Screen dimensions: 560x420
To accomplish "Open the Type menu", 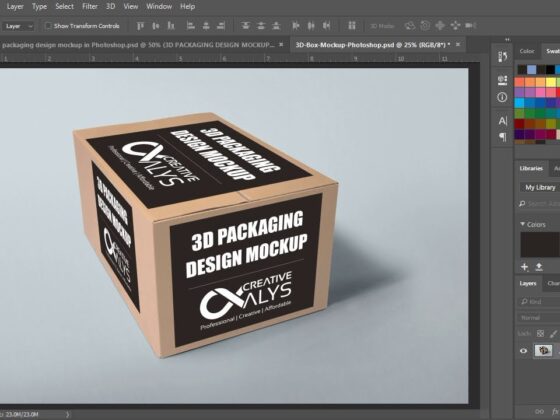I will click(39, 6).
